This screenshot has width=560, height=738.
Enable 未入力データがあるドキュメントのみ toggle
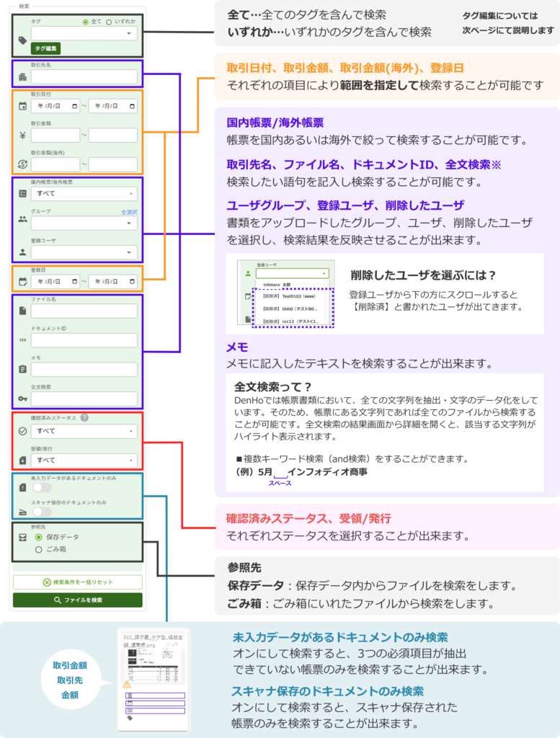[41, 488]
